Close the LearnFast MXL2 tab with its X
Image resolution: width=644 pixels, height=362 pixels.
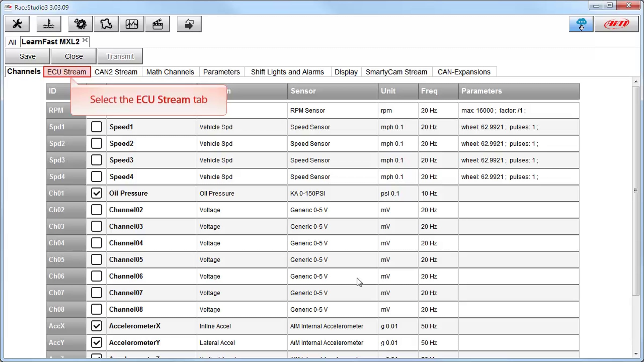pyautogui.click(x=85, y=40)
